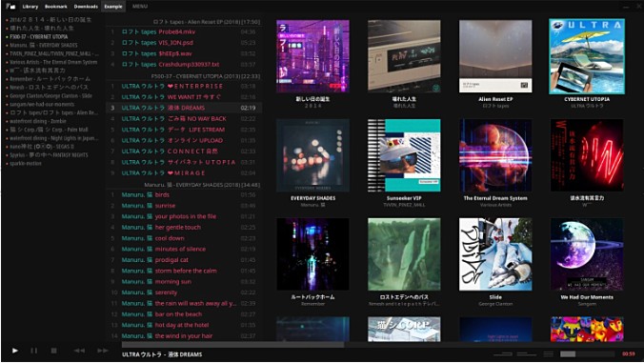Switch to the Library tab
This screenshot has width=644, height=363.
[30, 7]
